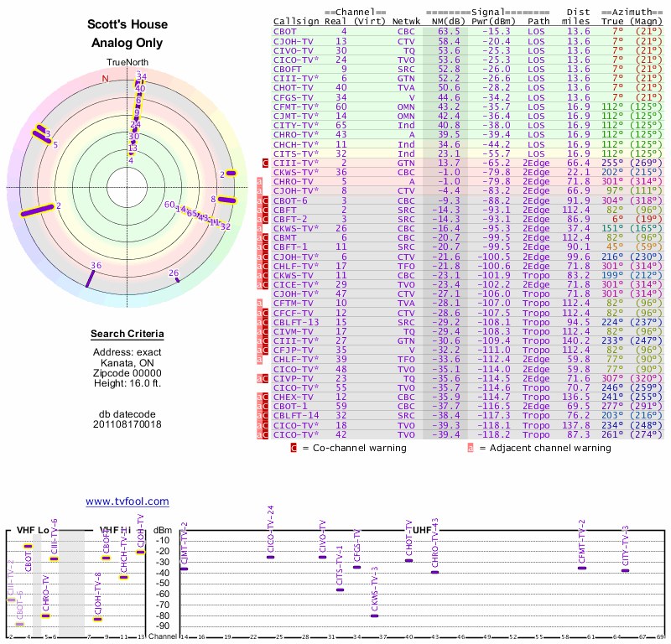Click the channel 36 bar on the radar plot
This screenshot has height=644, width=671.
coord(90,278)
